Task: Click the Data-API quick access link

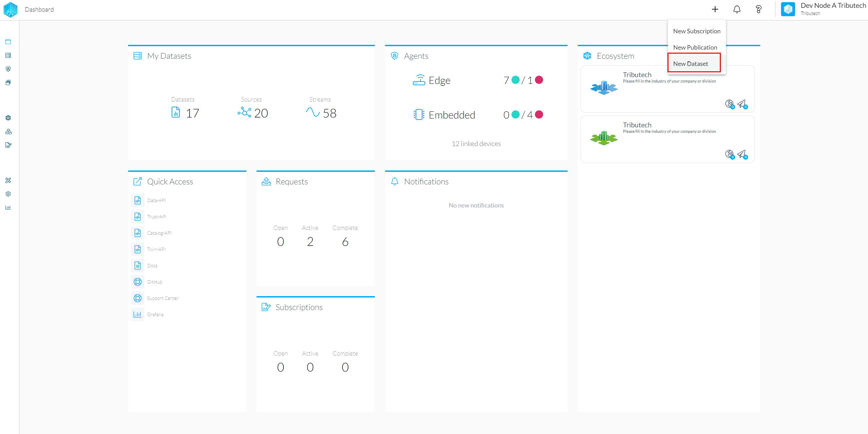Action: tap(156, 200)
